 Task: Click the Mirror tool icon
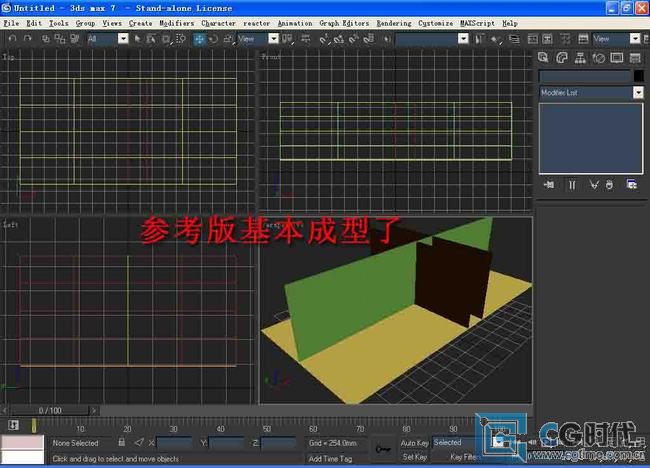[x=480, y=39]
